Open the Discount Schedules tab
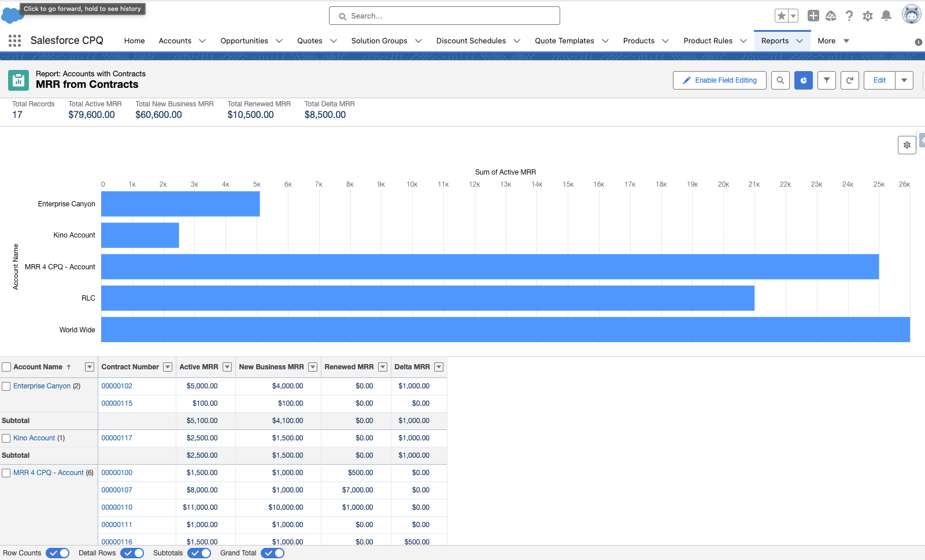This screenshot has height=560, width=925. click(471, 41)
